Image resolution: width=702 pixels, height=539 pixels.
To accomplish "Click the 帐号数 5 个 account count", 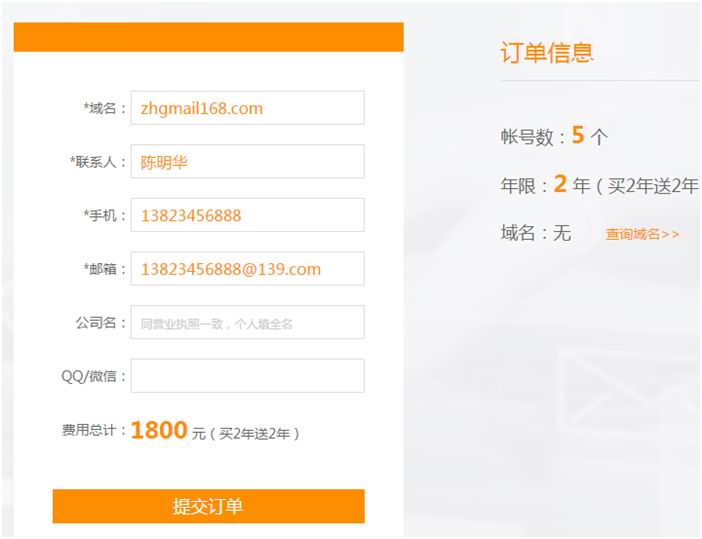I will 553,137.
